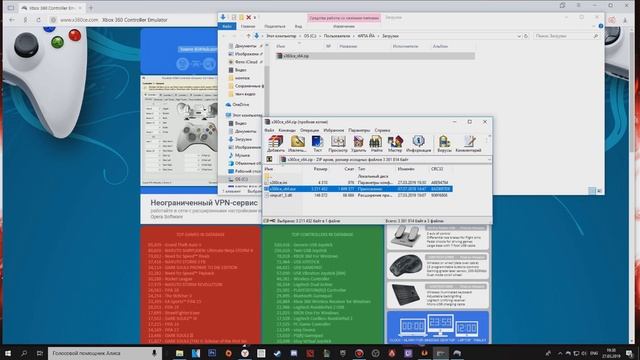640x360 pixels.
Task: Expand Explorer address bar history dropdown
Action: click(x=519, y=36)
